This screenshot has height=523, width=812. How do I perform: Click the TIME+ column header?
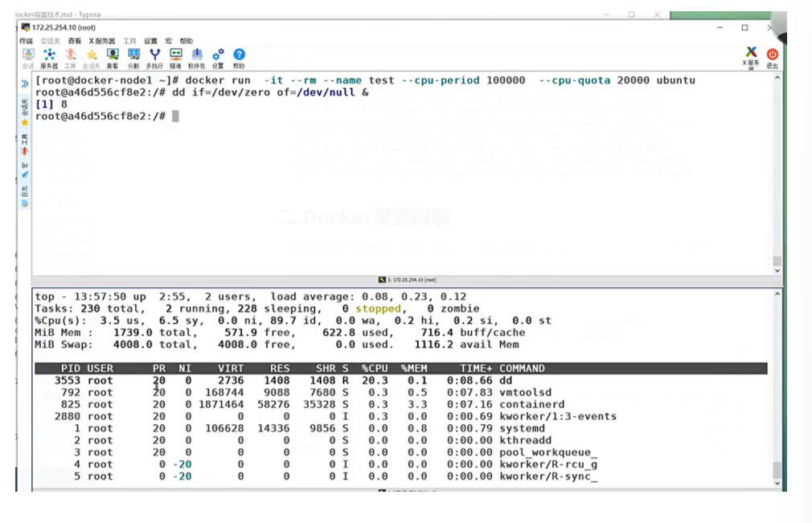477,368
